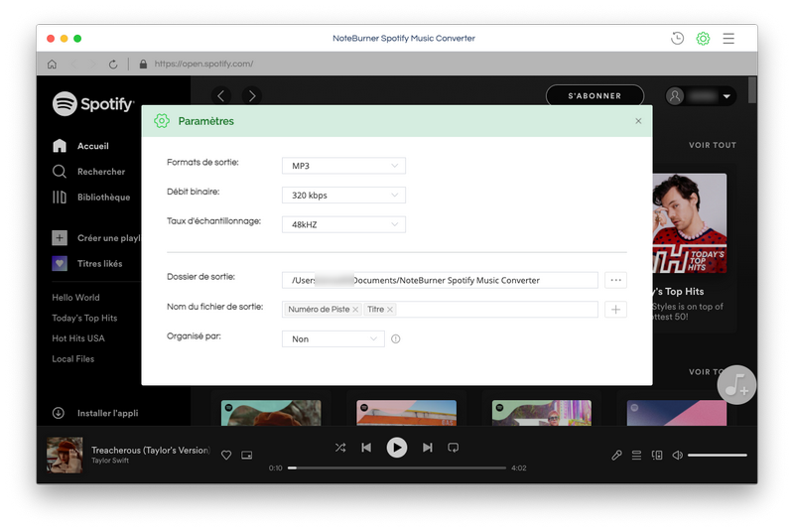Open connect to a device icon
Image resolution: width=794 pixels, height=532 pixels.
pyautogui.click(x=657, y=455)
